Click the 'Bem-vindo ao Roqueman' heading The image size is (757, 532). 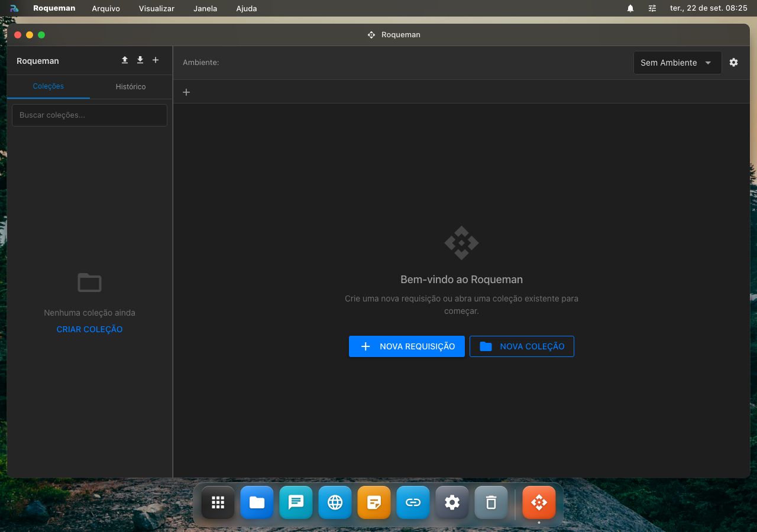(x=462, y=280)
